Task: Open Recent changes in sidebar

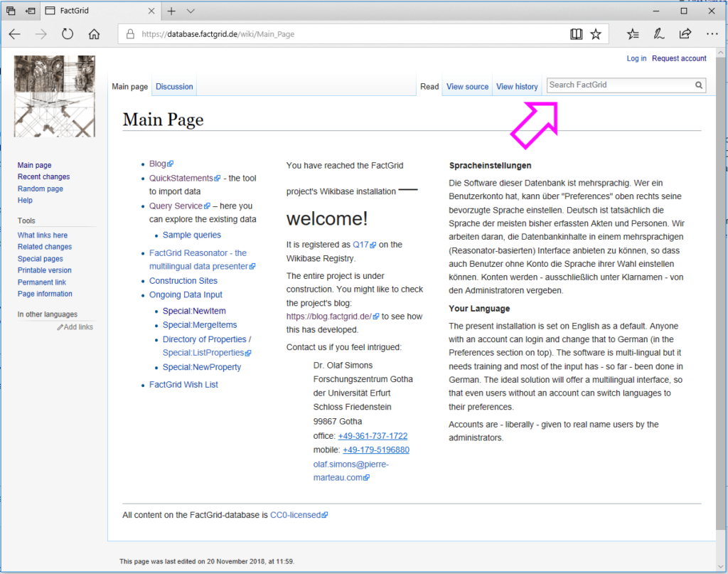Action: (x=43, y=177)
